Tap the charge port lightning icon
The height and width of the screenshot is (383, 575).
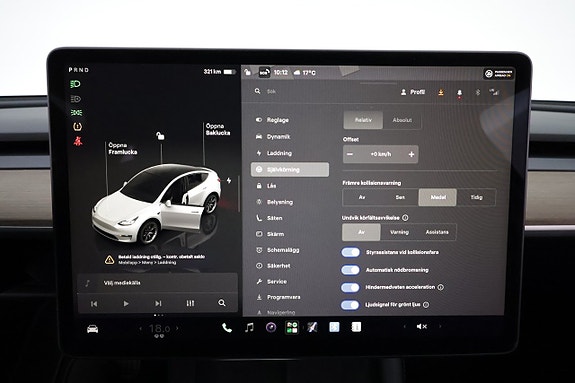(x=229, y=180)
